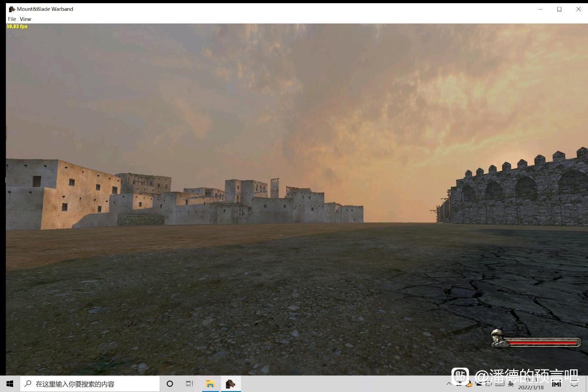Viewport: 588px width, 392px height.
Task: Click the Windows Start button
Action: pyautogui.click(x=10, y=384)
